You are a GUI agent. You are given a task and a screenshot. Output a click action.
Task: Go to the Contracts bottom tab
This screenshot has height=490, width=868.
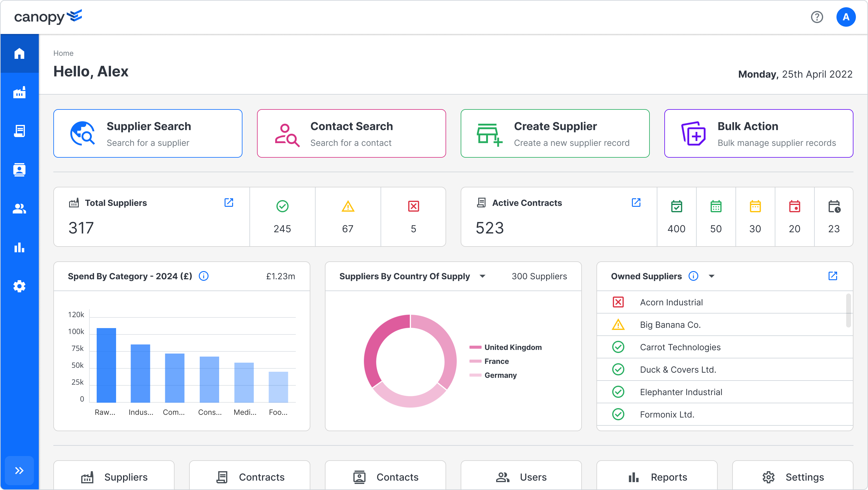(250, 477)
